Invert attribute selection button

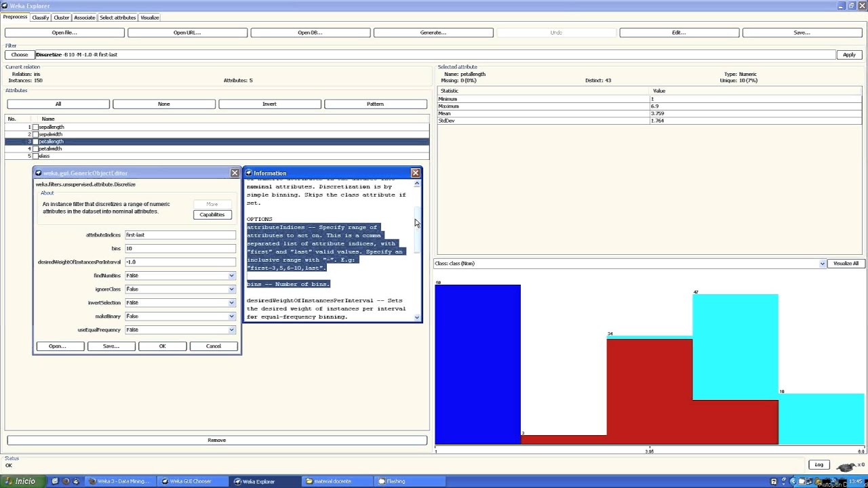270,104
